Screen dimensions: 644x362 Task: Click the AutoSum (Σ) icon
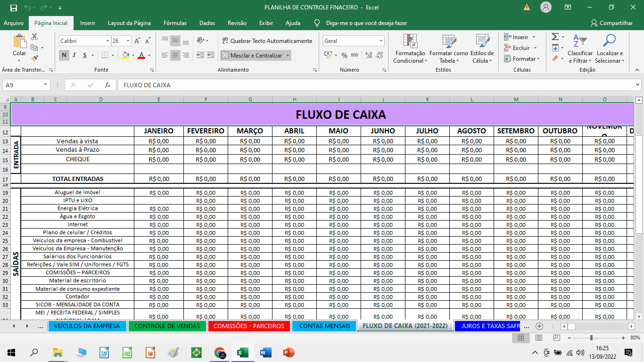click(x=554, y=38)
